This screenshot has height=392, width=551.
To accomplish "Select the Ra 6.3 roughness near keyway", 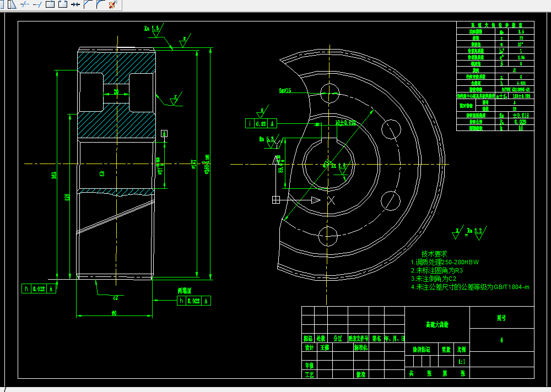I will tap(270, 142).
